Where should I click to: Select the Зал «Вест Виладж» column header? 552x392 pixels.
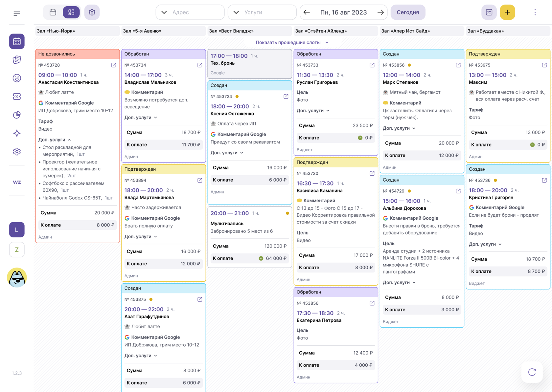250,31
